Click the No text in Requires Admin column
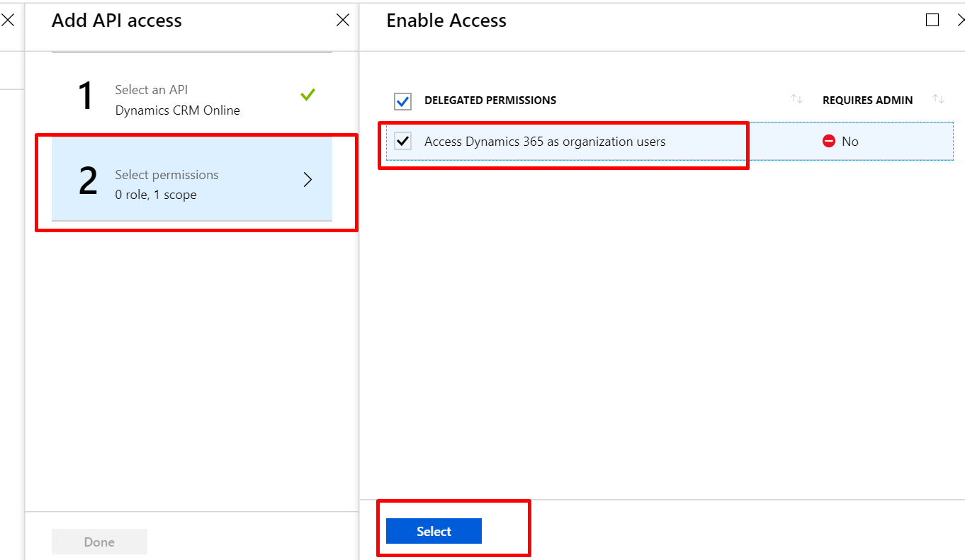965x560 pixels. coord(850,142)
